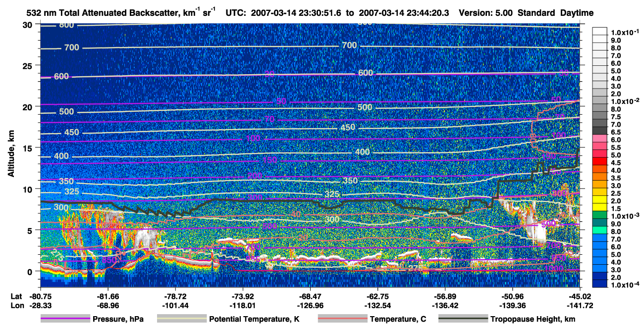
Task: Click latitude value -68.47
Action: 310,296
